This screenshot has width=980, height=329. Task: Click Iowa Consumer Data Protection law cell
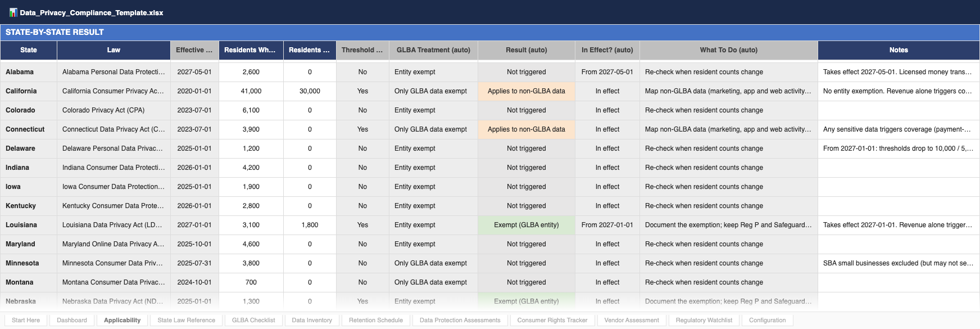tap(114, 187)
